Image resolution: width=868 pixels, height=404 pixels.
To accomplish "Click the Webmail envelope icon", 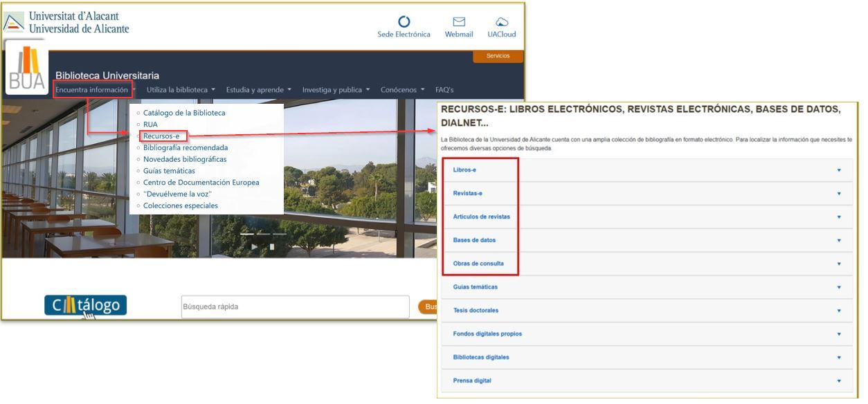I will [458, 22].
